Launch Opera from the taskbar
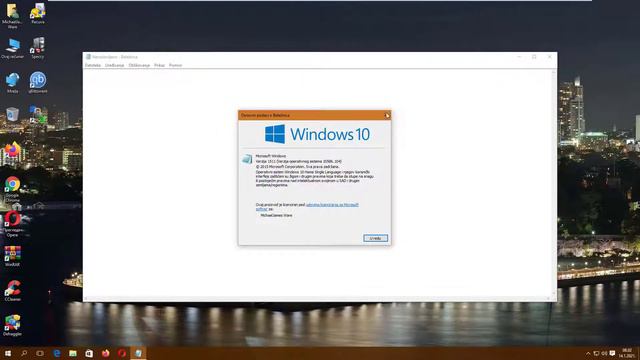Screen dimensions: 640x360 [x=122, y=353]
